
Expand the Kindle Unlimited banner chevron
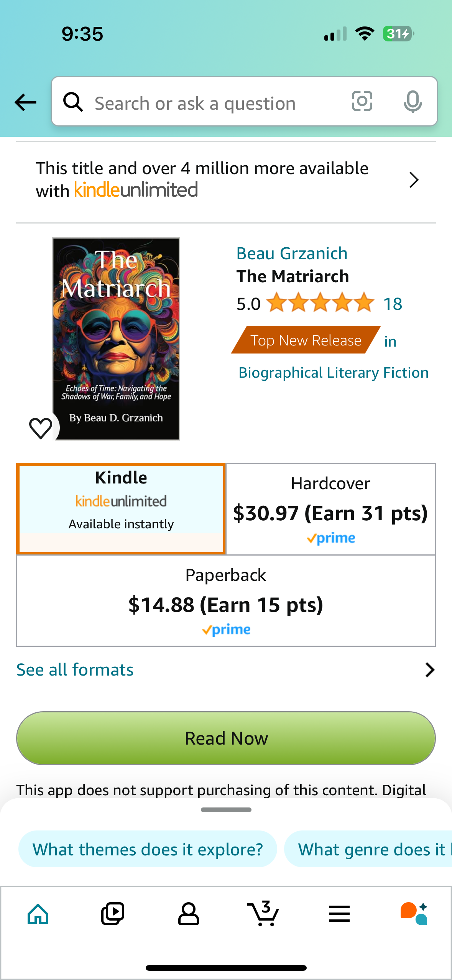pos(414,180)
